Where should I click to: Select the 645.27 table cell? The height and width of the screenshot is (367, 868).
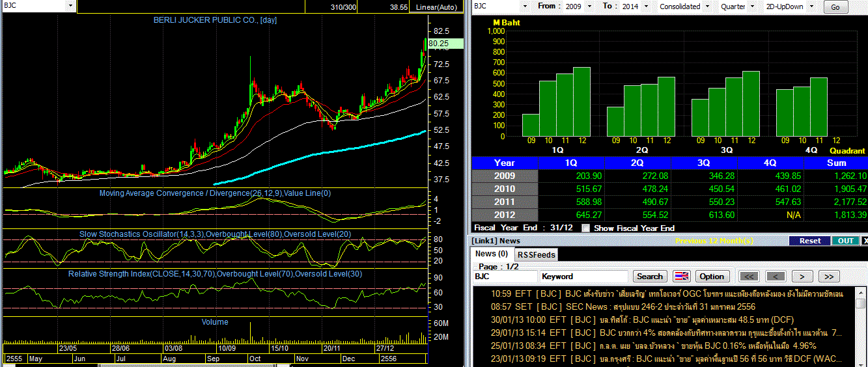(571, 215)
